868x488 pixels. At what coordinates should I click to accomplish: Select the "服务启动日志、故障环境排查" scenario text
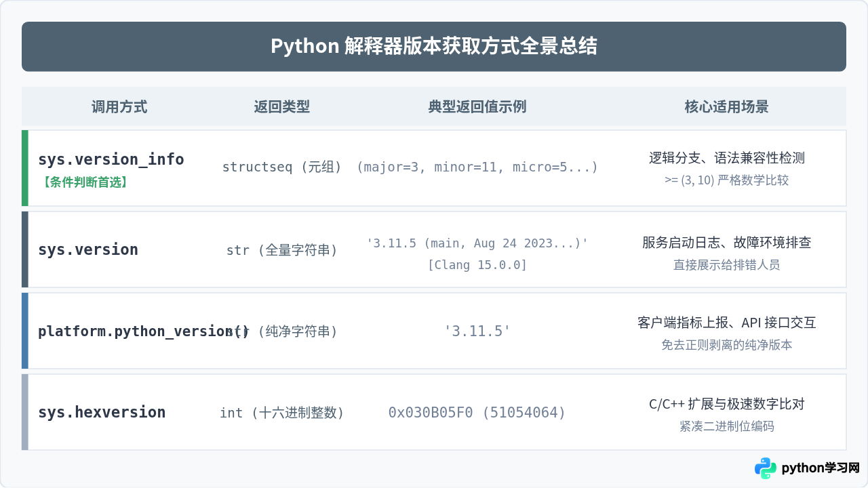click(727, 242)
